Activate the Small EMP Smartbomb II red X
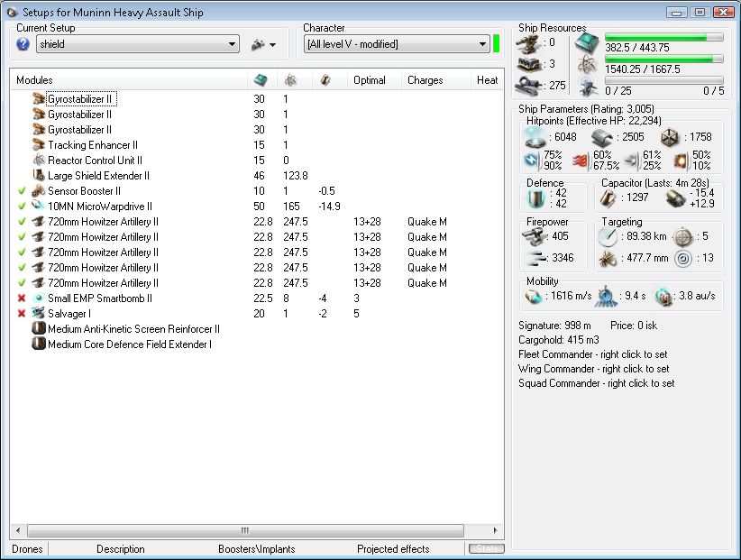 [22, 298]
